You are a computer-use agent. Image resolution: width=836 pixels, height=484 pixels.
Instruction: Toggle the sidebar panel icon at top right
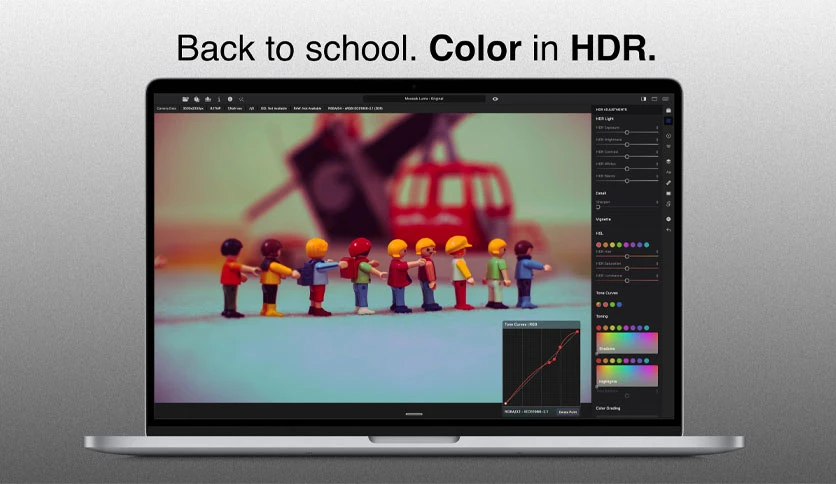click(x=665, y=99)
